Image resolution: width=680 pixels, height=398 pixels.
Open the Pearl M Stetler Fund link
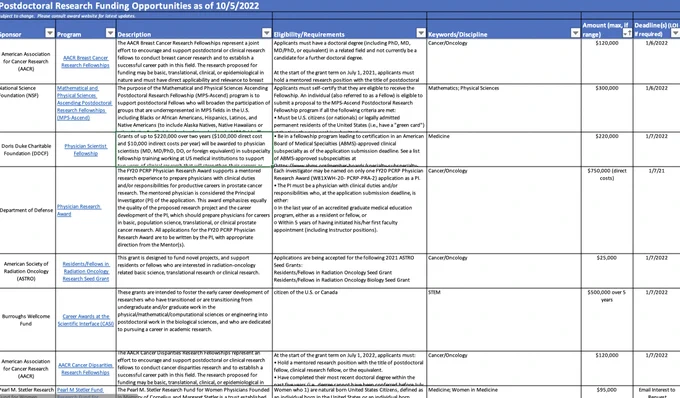(x=80, y=390)
